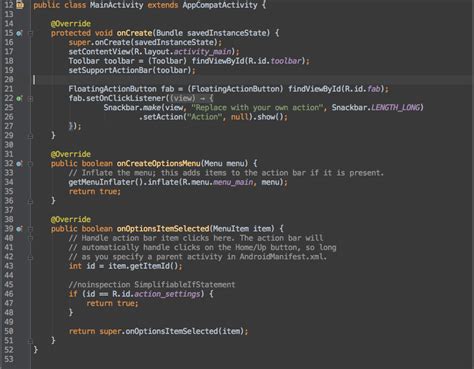Click the fold end marker on line 29
The image size is (474, 369).
tap(30, 136)
